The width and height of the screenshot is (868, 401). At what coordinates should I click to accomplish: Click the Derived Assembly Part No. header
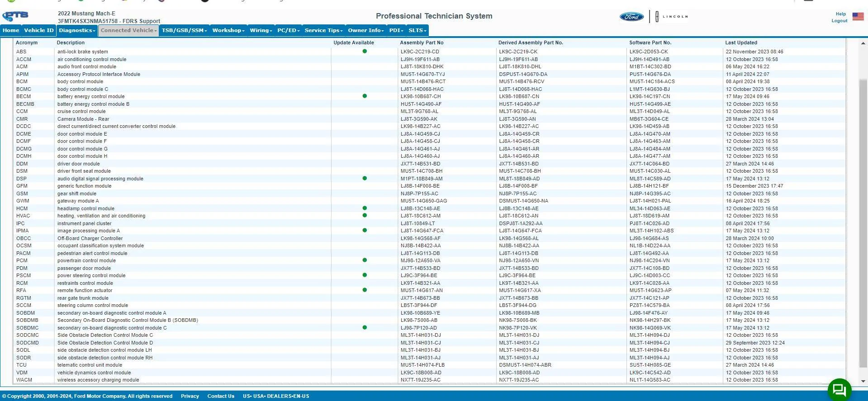click(x=531, y=42)
